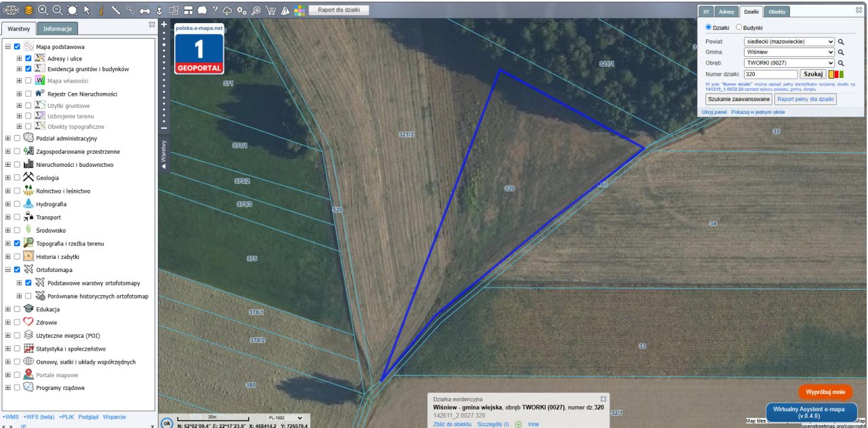Select the distance measuring line tool

pos(116,10)
